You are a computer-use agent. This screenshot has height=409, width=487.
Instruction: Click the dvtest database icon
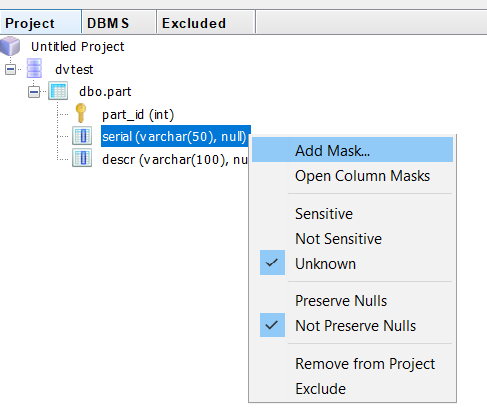point(34,68)
